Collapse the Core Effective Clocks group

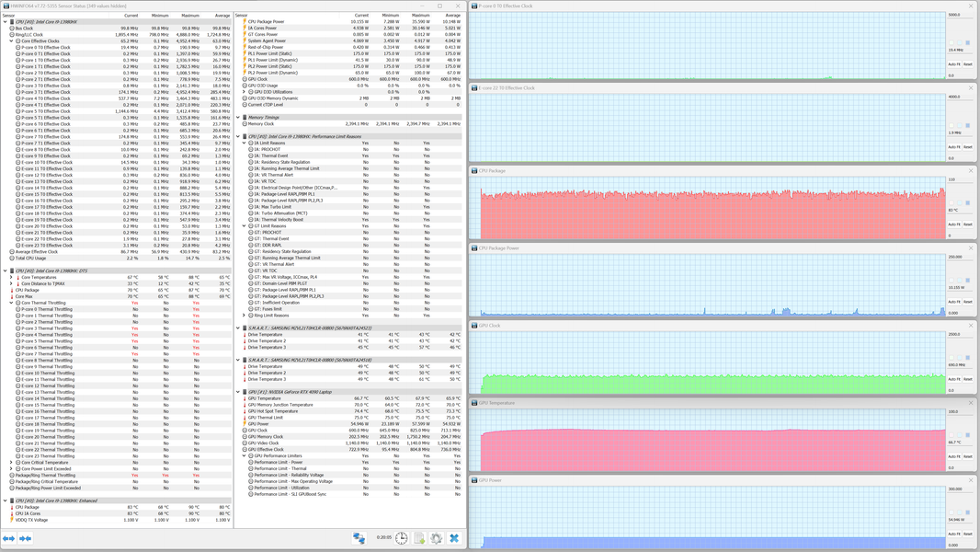(x=11, y=41)
